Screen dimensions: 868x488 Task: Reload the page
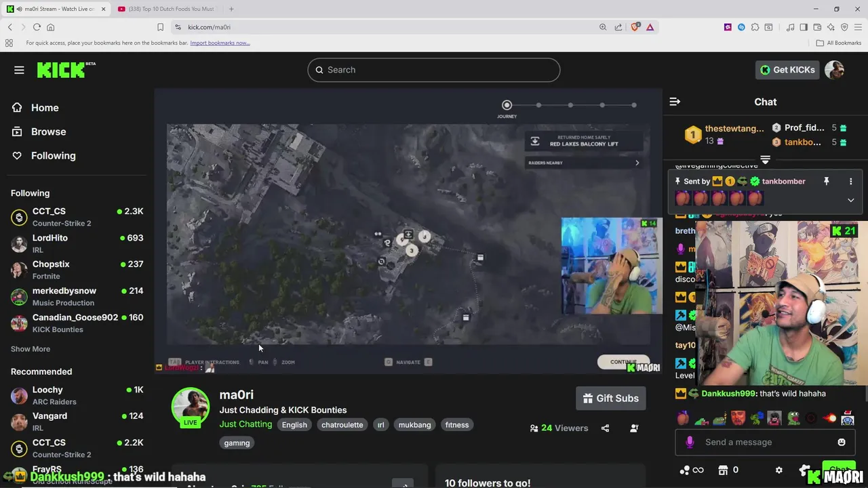(37, 27)
